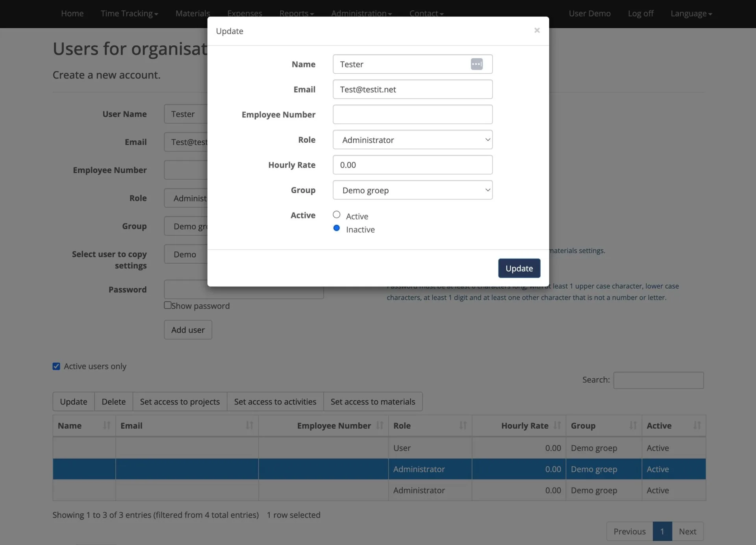Sort table by Name column arrows

(106, 425)
